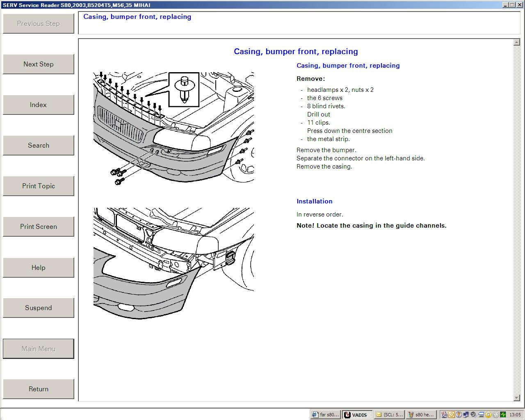Image resolution: width=525 pixels, height=420 pixels.
Task: Open the 's80 he...' taskbar item
Action: [x=420, y=415]
